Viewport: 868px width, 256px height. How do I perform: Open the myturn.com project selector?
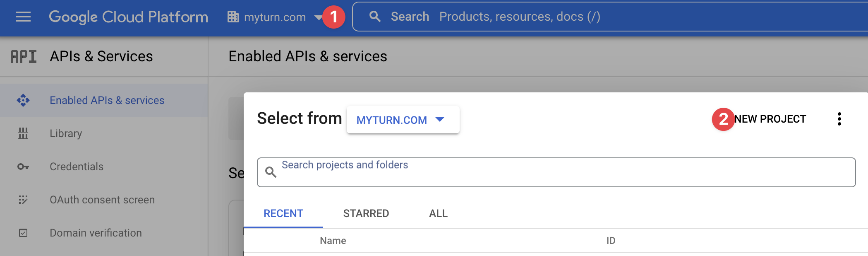click(x=275, y=17)
